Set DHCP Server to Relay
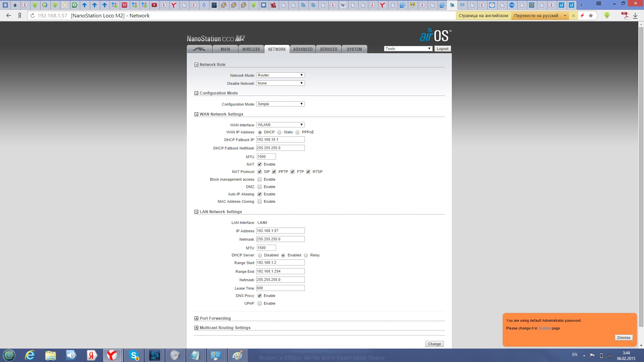This screenshot has height=362, width=644. point(306,255)
